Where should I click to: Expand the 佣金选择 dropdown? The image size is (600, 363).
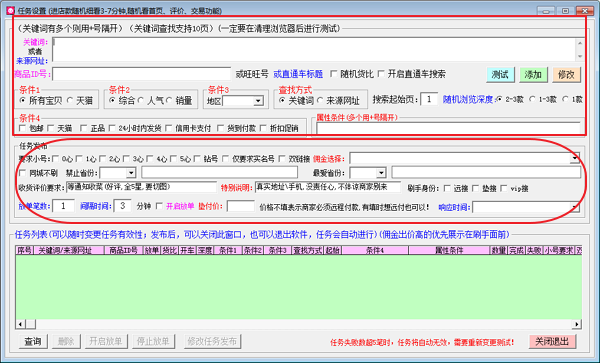tap(575, 158)
